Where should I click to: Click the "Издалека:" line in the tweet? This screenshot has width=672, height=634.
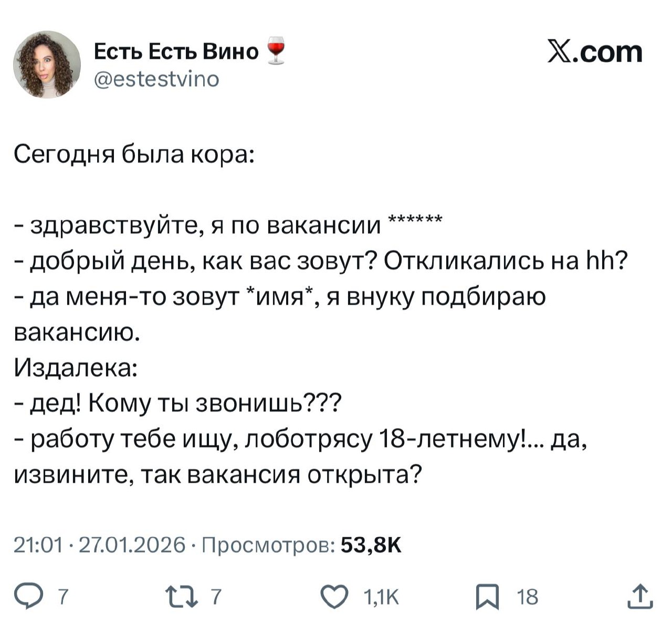tap(77, 368)
